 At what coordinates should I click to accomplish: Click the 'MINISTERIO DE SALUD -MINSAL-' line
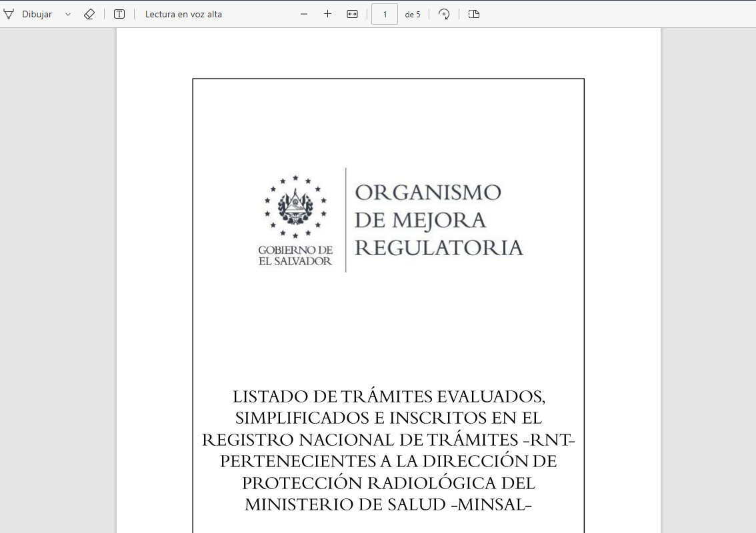point(388,504)
